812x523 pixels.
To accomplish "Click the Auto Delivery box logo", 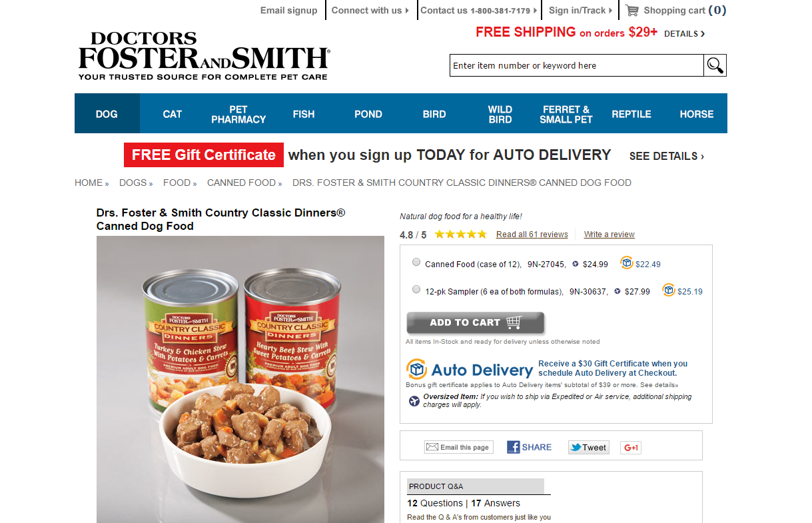I will 416,369.
